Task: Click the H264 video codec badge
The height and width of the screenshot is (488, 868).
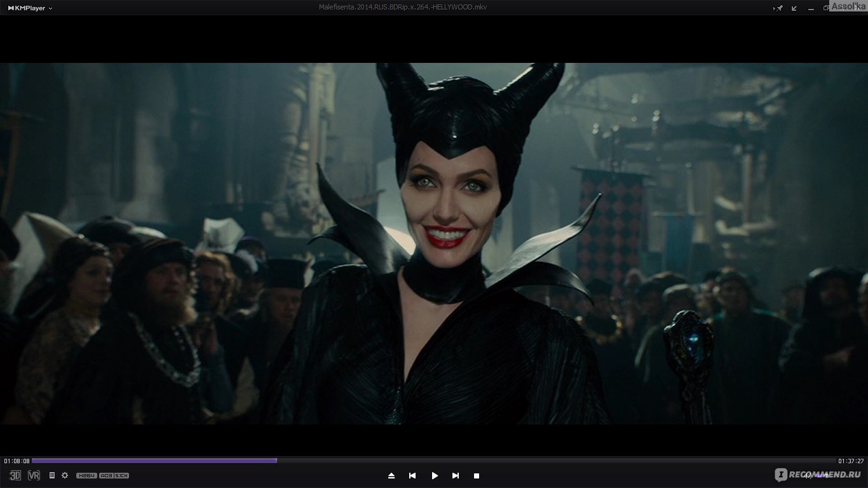Action: point(86,475)
